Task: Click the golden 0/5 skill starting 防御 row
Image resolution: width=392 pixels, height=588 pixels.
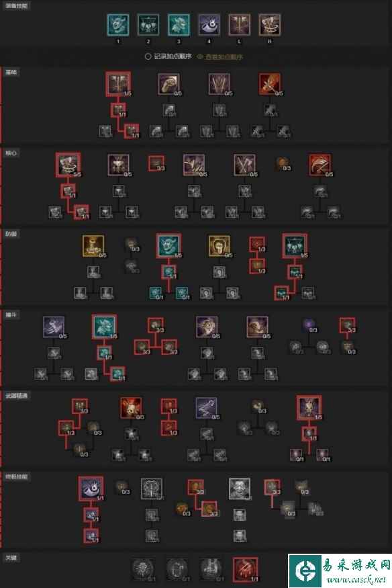Action: coord(93,246)
